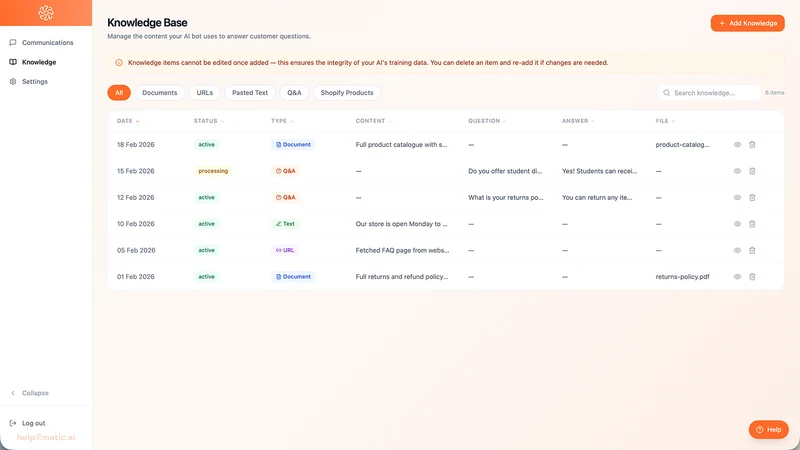This screenshot has height=450, width=800.
Task: Collapse the sidebar
Action: (30, 393)
